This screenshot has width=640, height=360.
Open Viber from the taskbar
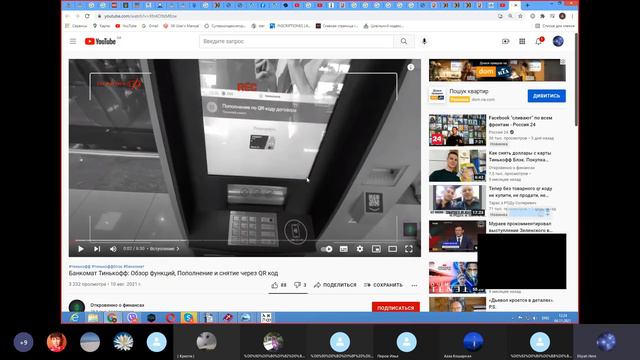point(132,318)
